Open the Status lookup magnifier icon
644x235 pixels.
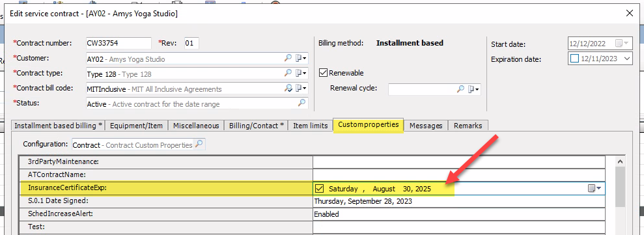(301, 103)
